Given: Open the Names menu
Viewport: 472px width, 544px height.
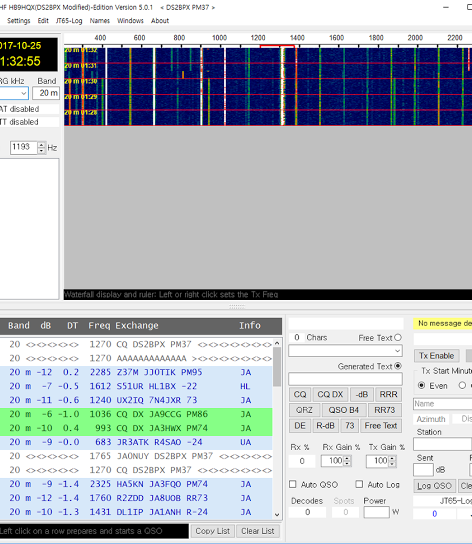Looking at the screenshot, I should 100,21.
